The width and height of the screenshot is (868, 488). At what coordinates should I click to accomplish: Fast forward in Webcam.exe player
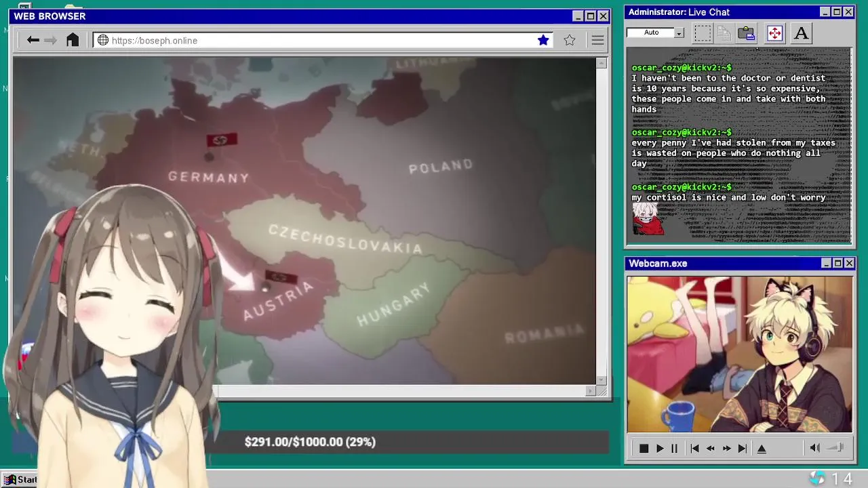click(x=726, y=448)
